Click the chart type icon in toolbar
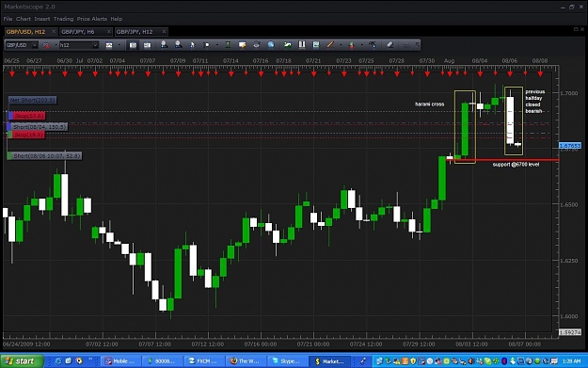The height and width of the screenshot is (368, 588). [x=109, y=45]
